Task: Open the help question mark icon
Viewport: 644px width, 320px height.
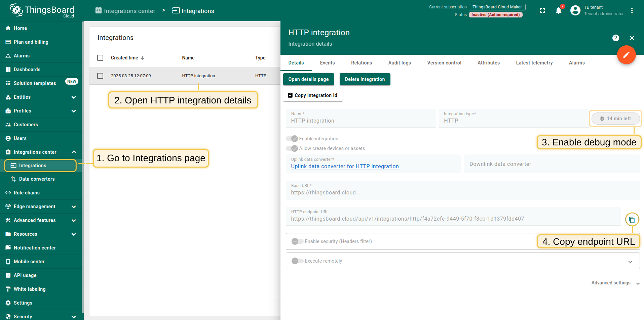Action: [x=615, y=38]
